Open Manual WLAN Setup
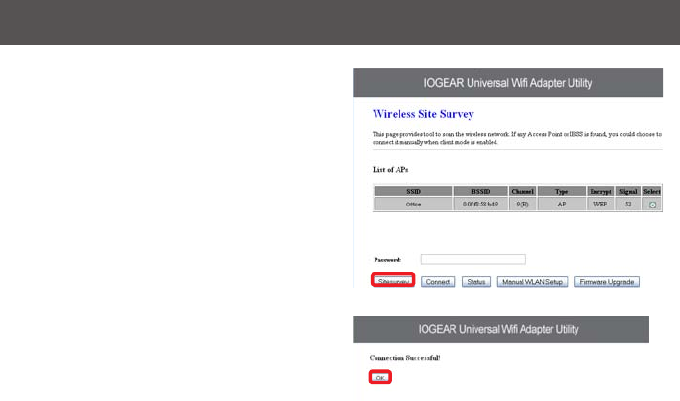Viewport: 680px width, 401px height. click(532, 282)
